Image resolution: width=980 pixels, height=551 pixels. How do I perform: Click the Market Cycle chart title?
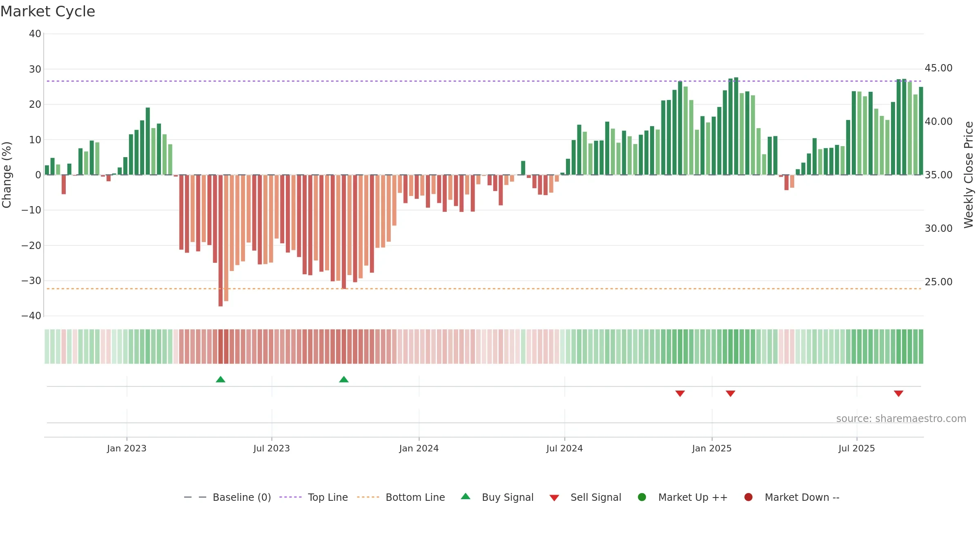click(x=48, y=11)
